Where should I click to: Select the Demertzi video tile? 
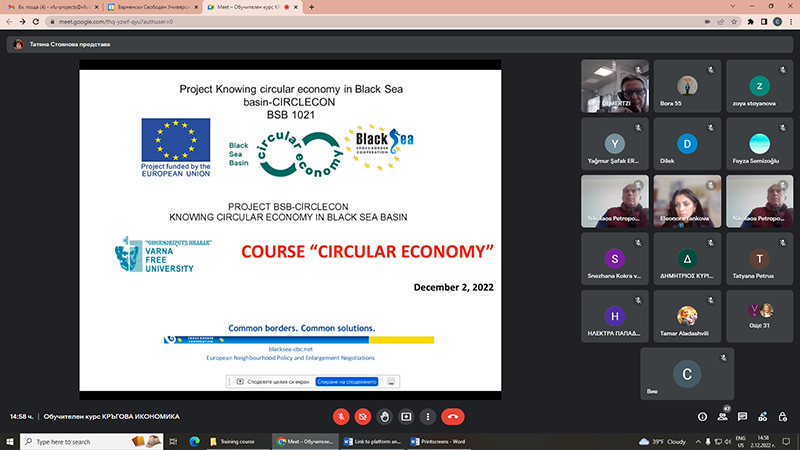[x=615, y=86]
